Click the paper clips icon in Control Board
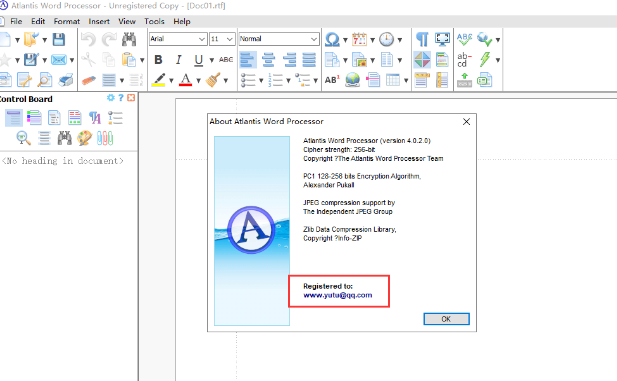This screenshot has width=617, height=381. tap(105, 138)
